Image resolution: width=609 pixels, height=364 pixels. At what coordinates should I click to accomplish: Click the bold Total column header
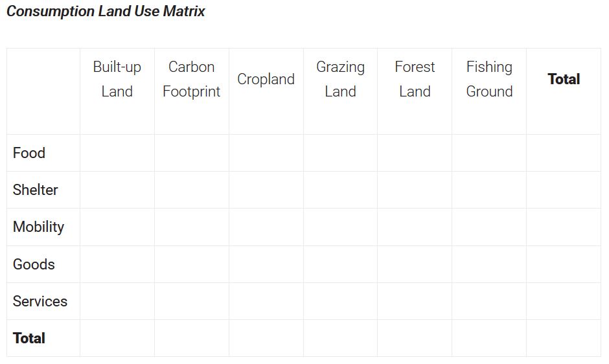click(564, 79)
